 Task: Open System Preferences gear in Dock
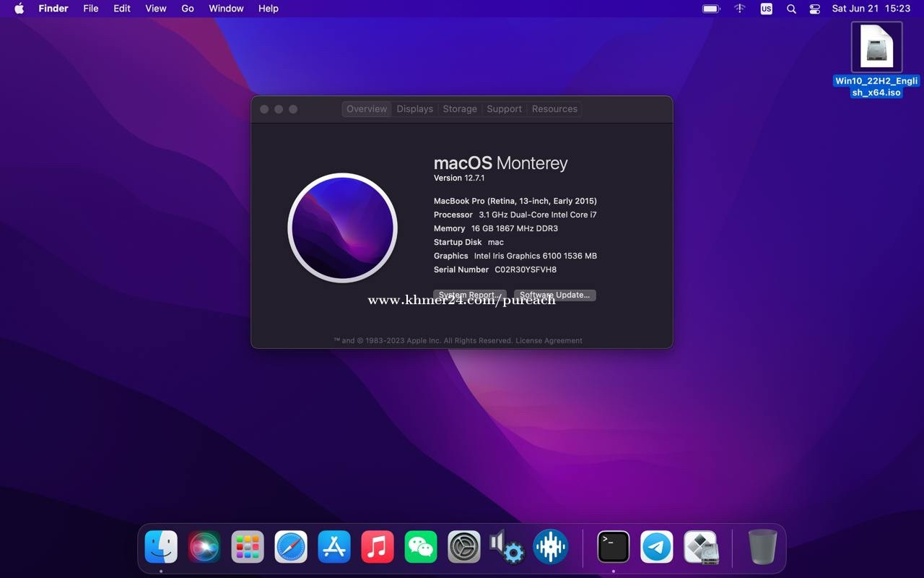[x=464, y=547]
